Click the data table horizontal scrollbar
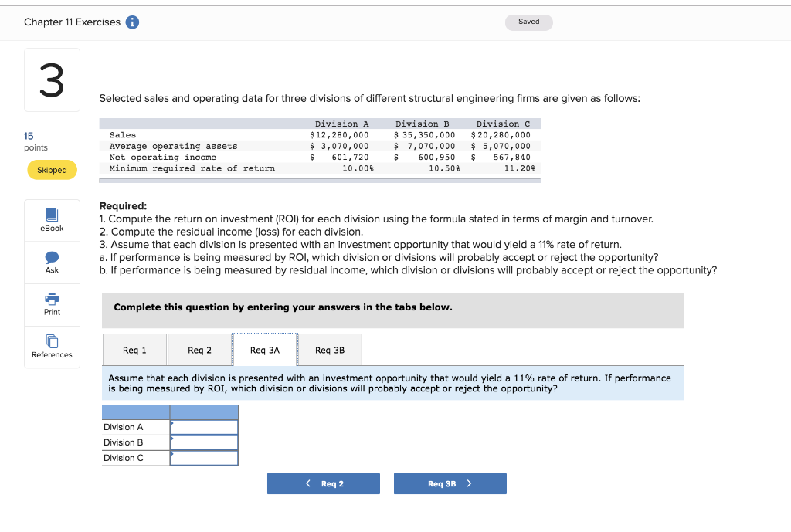 click(x=320, y=180)
